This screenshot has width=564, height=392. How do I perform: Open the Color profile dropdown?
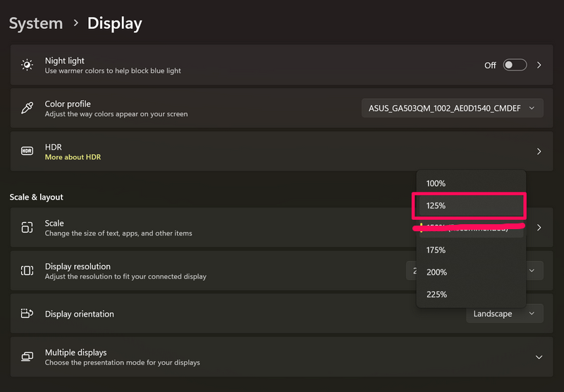(452, 109)
